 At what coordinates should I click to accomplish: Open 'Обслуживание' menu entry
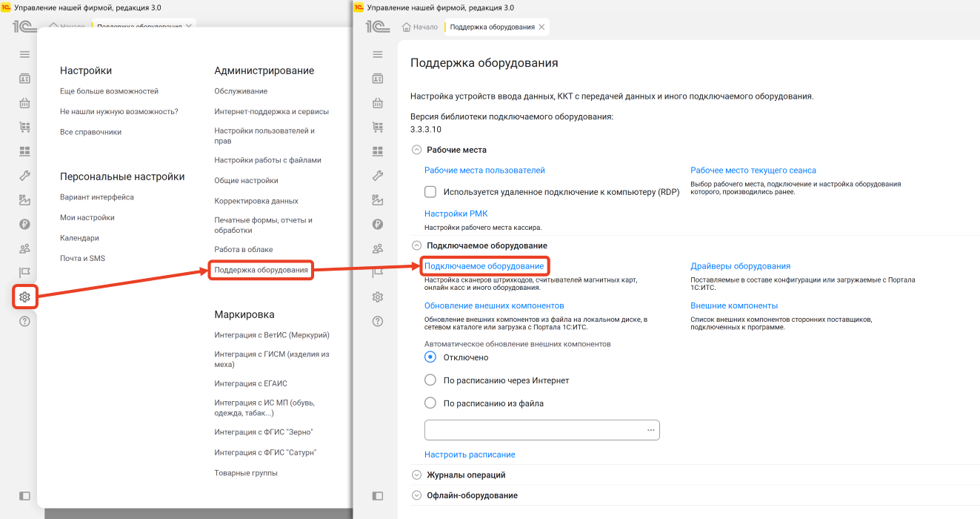(241, 91)
